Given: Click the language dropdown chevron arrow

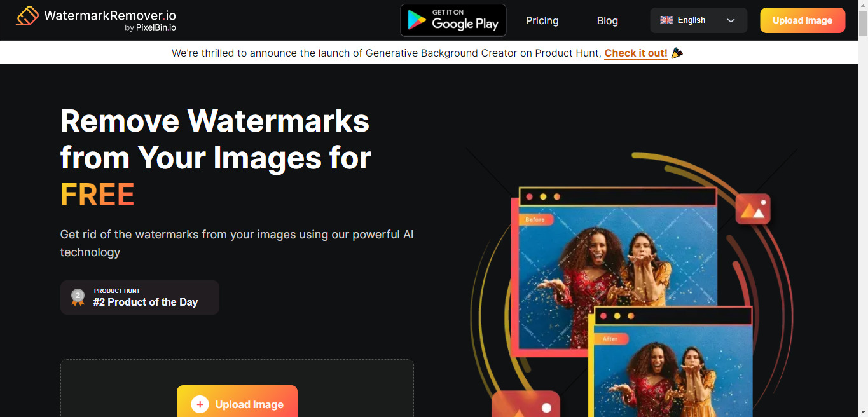Looking at the screenshot, I should click(731, 20).
